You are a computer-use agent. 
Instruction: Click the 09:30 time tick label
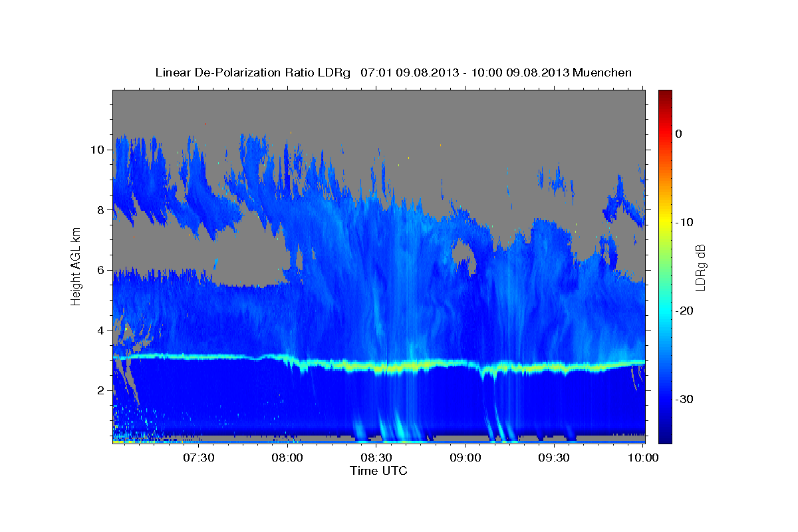554,458
